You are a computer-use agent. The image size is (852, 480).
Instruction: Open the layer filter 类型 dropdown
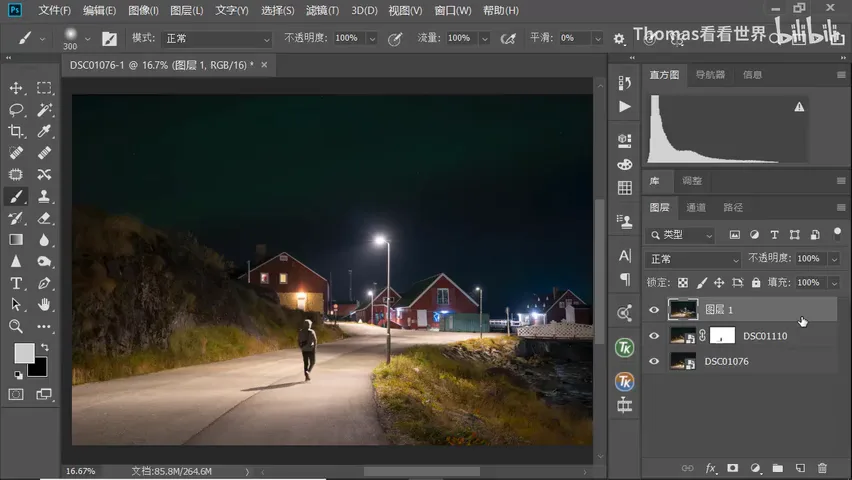(x=680, y=235)
